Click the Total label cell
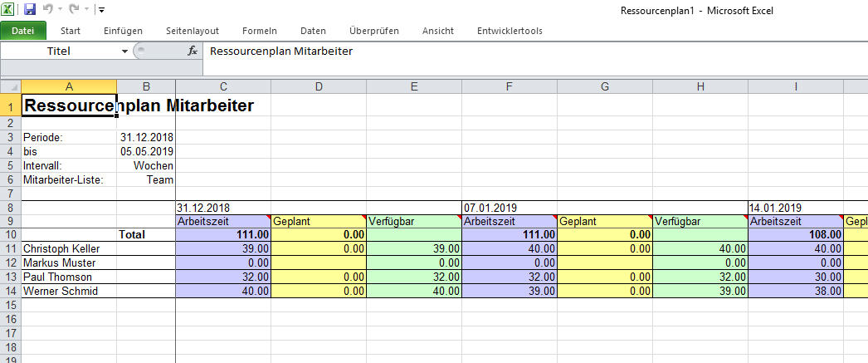This screenshot has height=363, width=868. 146,234
